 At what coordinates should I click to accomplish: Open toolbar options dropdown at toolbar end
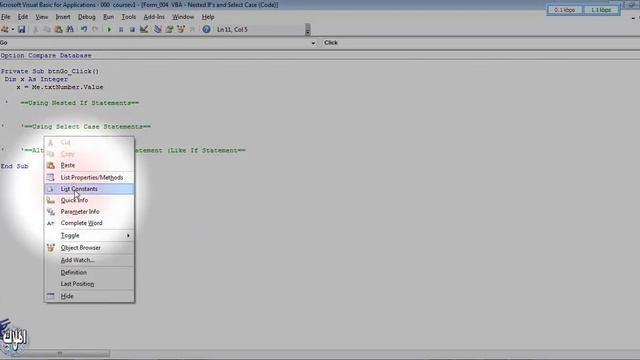(x=308, y=29)
